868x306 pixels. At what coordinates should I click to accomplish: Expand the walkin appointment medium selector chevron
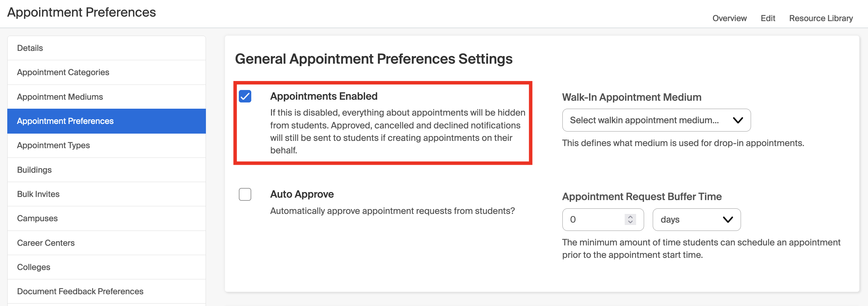coord(738,120)
